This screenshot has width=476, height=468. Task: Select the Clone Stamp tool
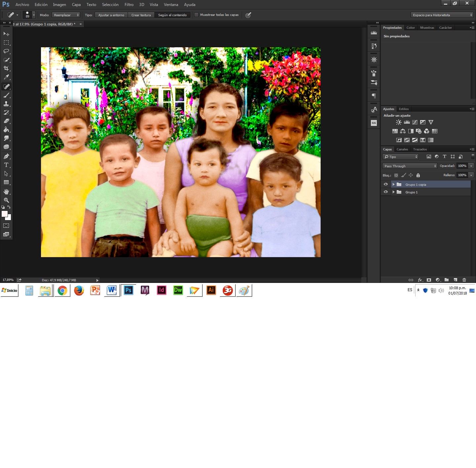pos(6,104)
